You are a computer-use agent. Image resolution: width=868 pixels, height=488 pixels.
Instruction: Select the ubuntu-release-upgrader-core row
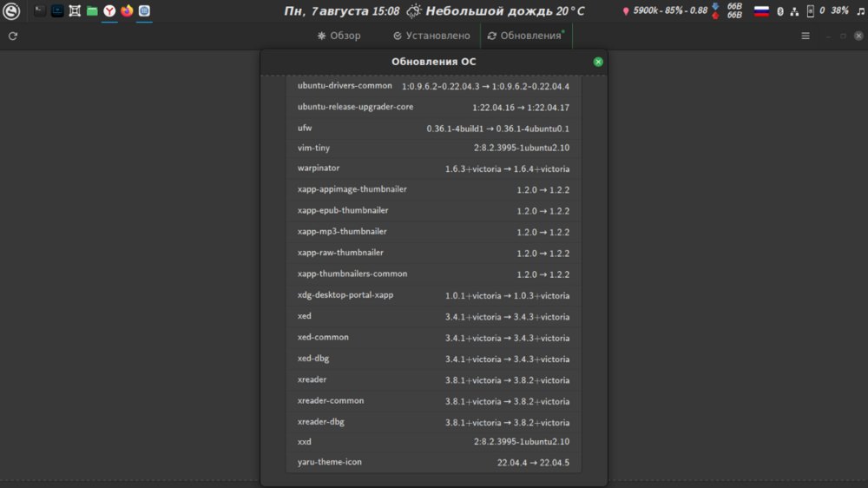tap(433, 107)
